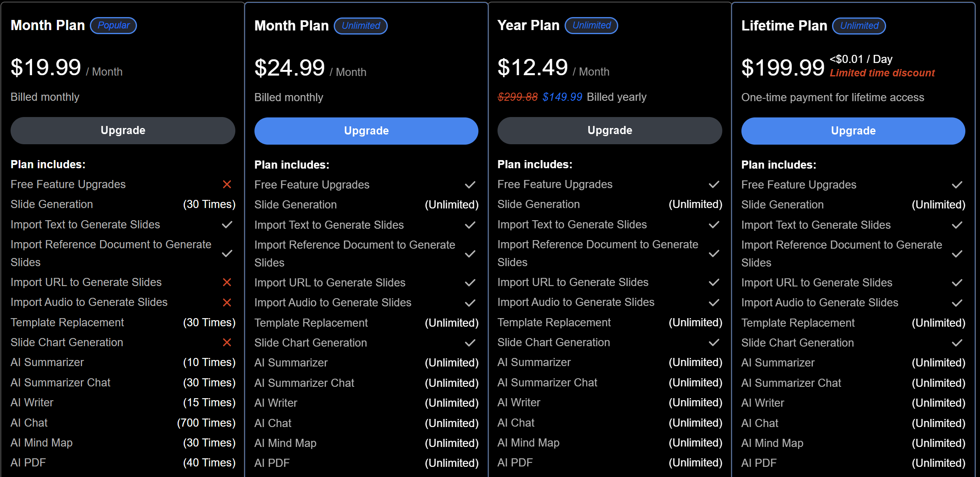Click the X next to Import URL to Generate Slides
This screenshot has height=477, width=980.
[x=227, y=282]
